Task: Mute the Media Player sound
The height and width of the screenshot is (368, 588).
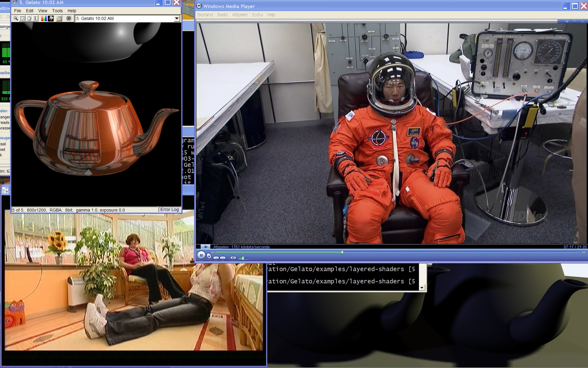Action: coord(233,258)
